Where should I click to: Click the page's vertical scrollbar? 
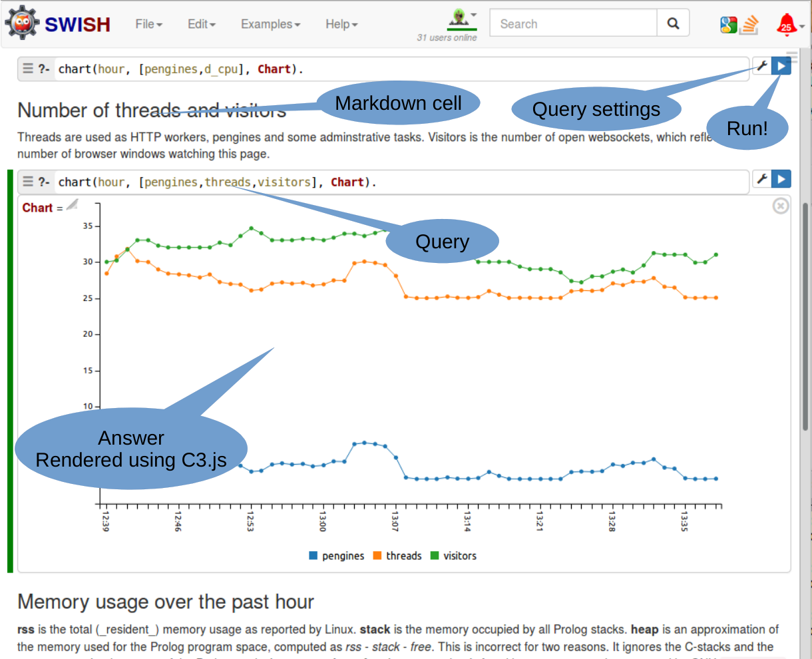coord(805,316)
